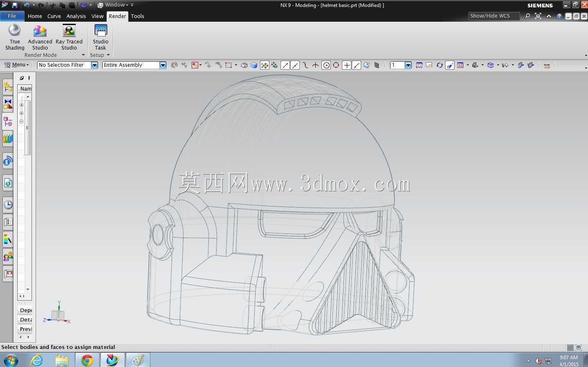Switch to True Shading render mode
Image resolution: width=588 pixels, height=367 pixels.
(15, 37)
